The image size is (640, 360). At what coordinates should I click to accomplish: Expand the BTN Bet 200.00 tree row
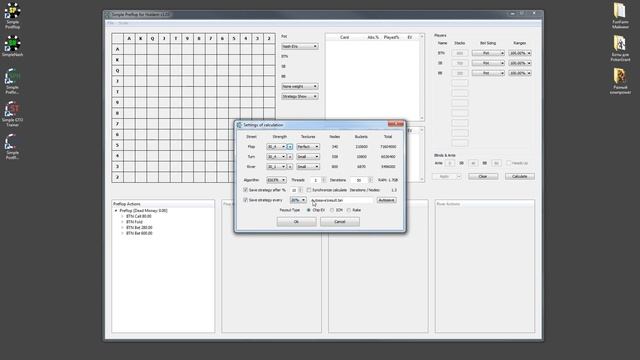pyautogui.click(x=122, y=228)
